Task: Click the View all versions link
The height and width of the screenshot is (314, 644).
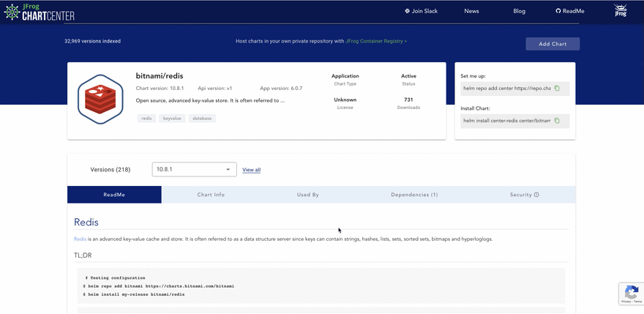Action: tap(251, 170)
